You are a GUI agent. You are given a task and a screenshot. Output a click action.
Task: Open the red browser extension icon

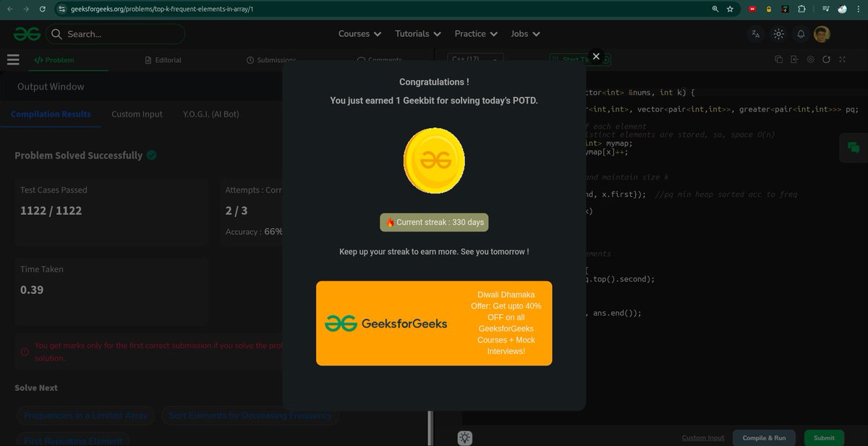coord(752,9)
